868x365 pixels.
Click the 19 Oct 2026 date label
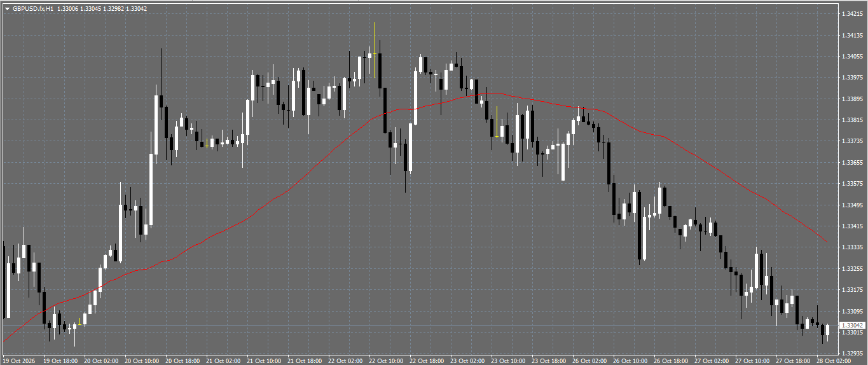click(19, 361)
